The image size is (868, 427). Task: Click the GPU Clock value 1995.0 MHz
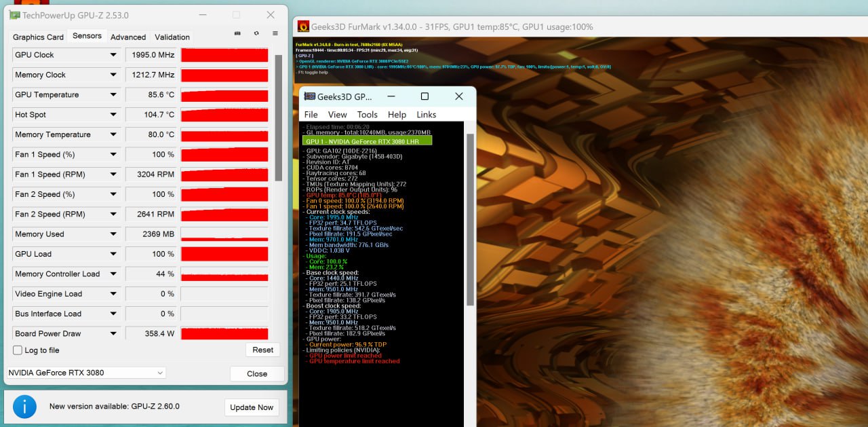(x=153, y=55)
